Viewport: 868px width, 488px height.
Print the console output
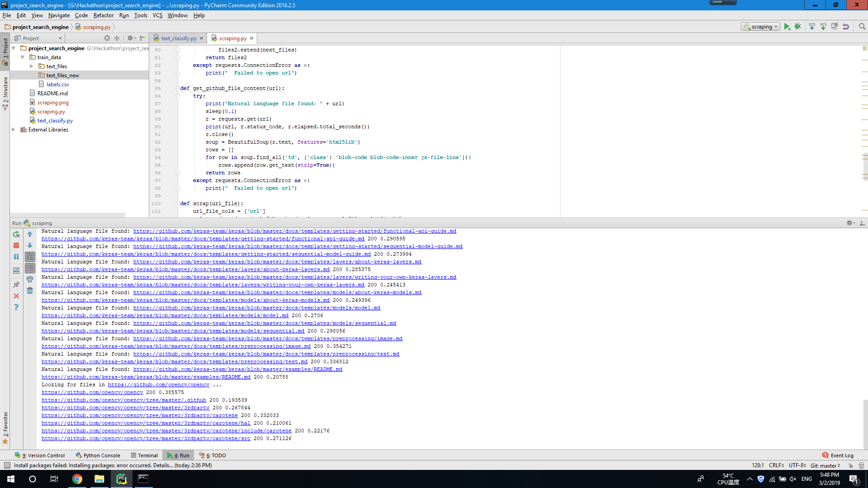30,279
